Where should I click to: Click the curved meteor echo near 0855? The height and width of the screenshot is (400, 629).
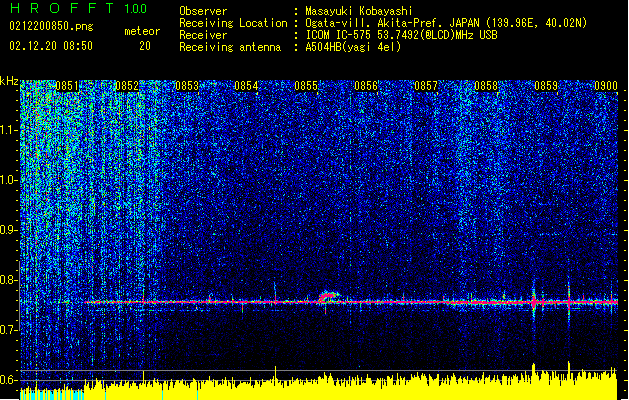329,296
